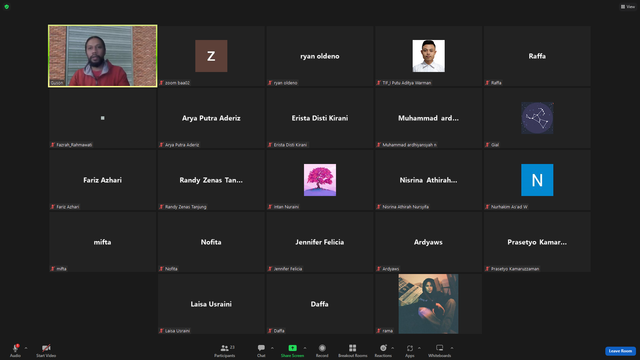640x360 pixels.
Task: Open the Apps icon
Action: pyautogui.click(x=410, y=348)
